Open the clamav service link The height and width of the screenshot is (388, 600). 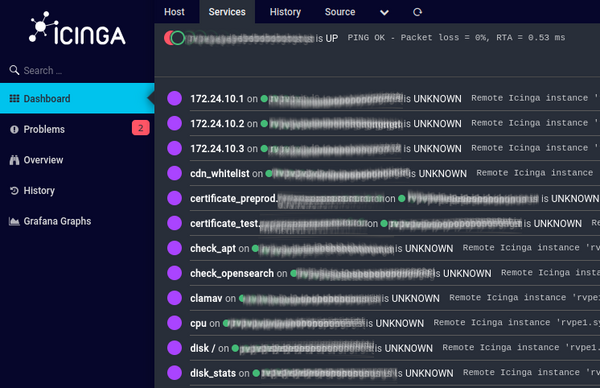[206, 298]
